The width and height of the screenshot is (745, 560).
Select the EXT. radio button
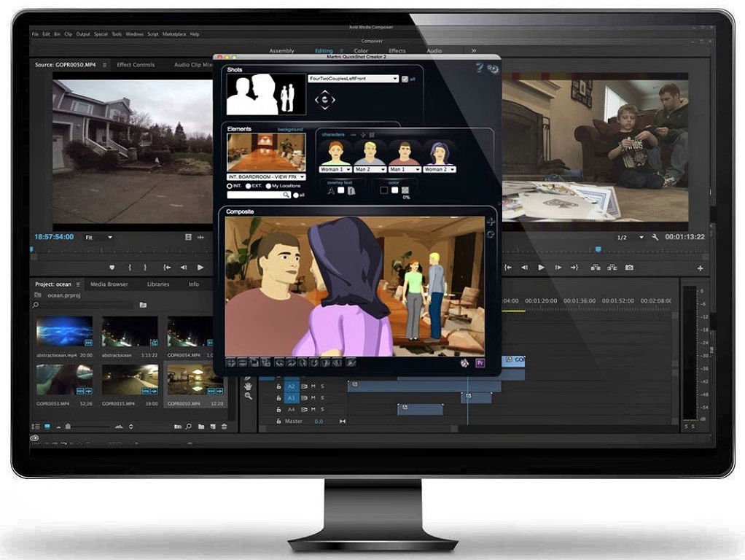(x=248, y=186)
